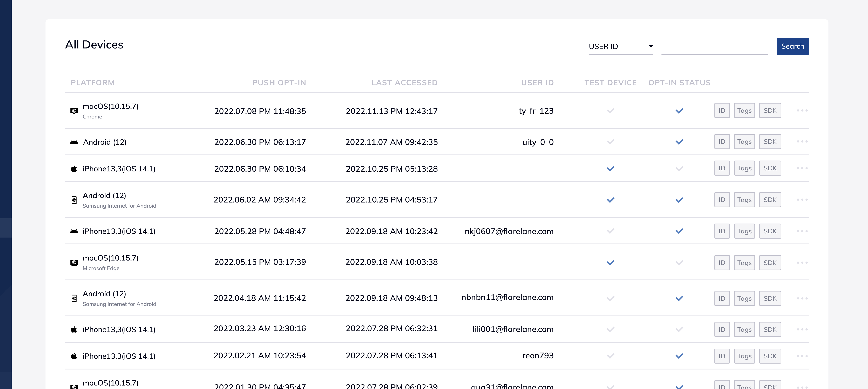The height and width of the screenshot is (389, 868).
Task: Click the Apple icon in the reon793 row
Action: coord(74,356)
